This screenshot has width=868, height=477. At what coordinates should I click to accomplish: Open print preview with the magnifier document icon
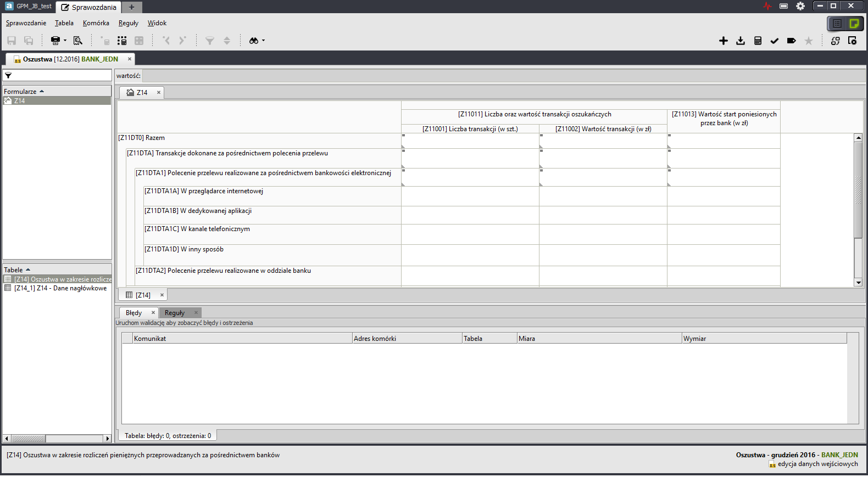(x=78, y=41)
